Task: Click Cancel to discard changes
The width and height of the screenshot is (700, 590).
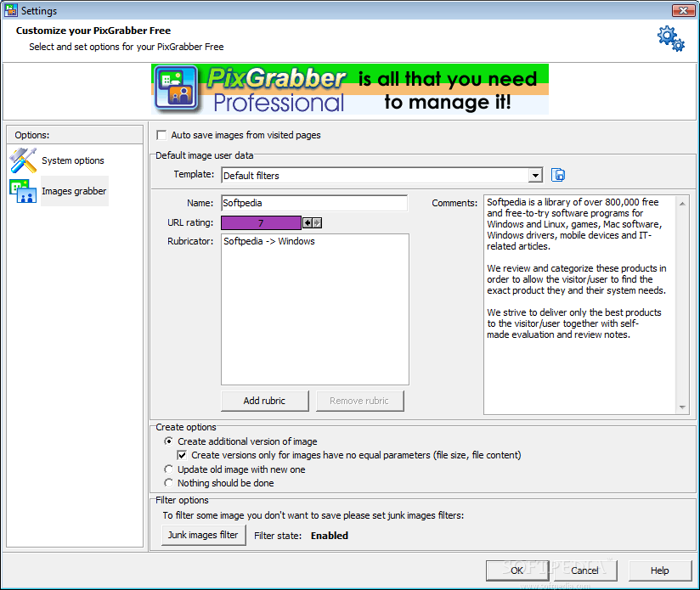Action: tap(584, 570)
